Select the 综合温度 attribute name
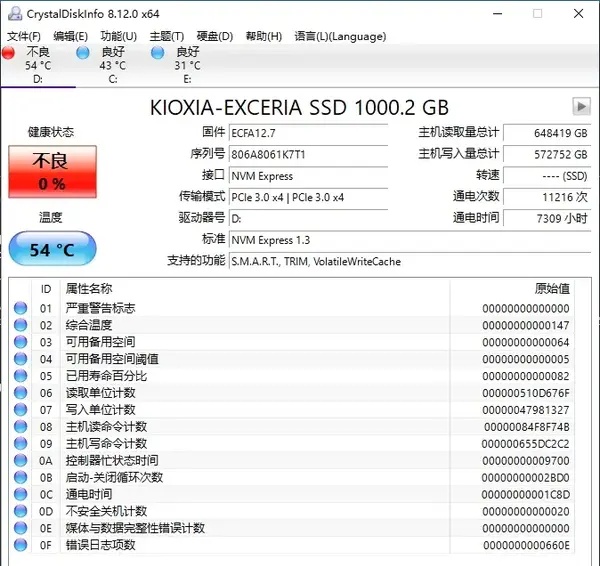Image resolution: width=600 pixels, height=566 pixels. tap(89, 325)
